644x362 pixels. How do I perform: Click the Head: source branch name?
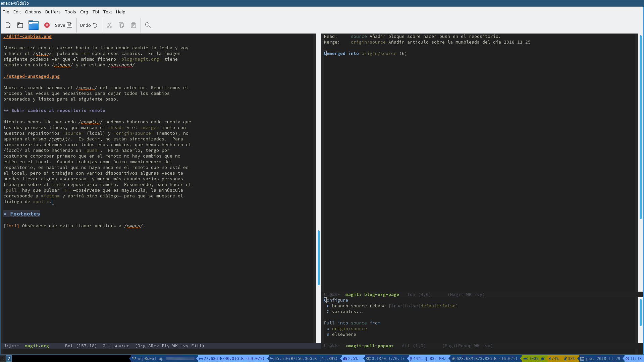point(359,37)
